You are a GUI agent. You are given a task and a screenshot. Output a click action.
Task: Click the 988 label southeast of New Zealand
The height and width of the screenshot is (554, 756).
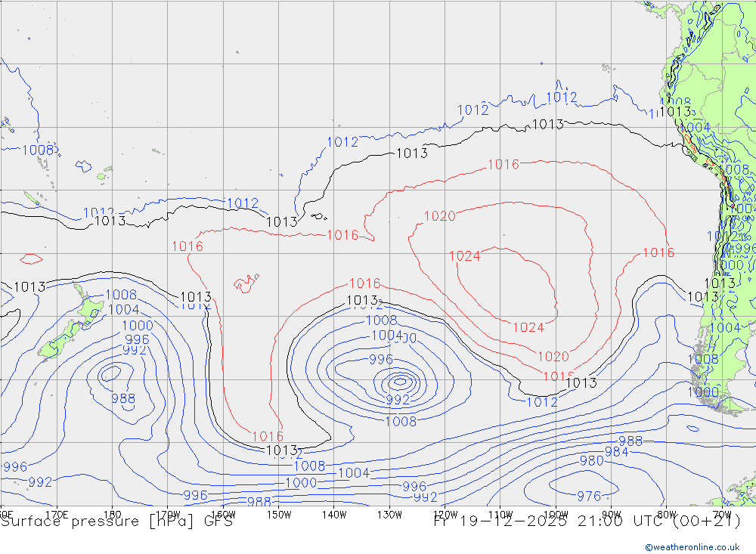coord(123,398)
